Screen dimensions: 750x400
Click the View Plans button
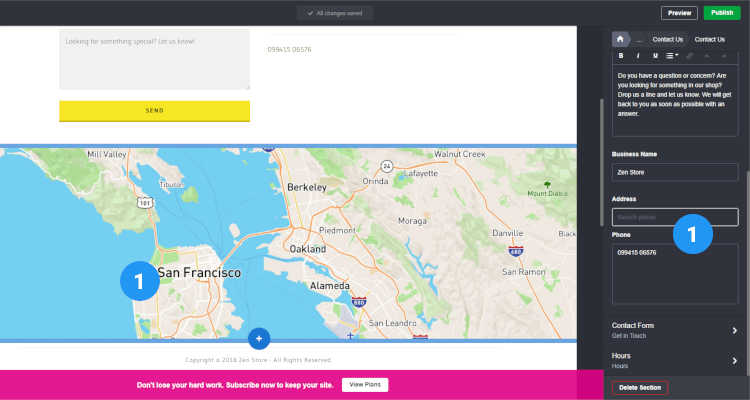point(365,385)
